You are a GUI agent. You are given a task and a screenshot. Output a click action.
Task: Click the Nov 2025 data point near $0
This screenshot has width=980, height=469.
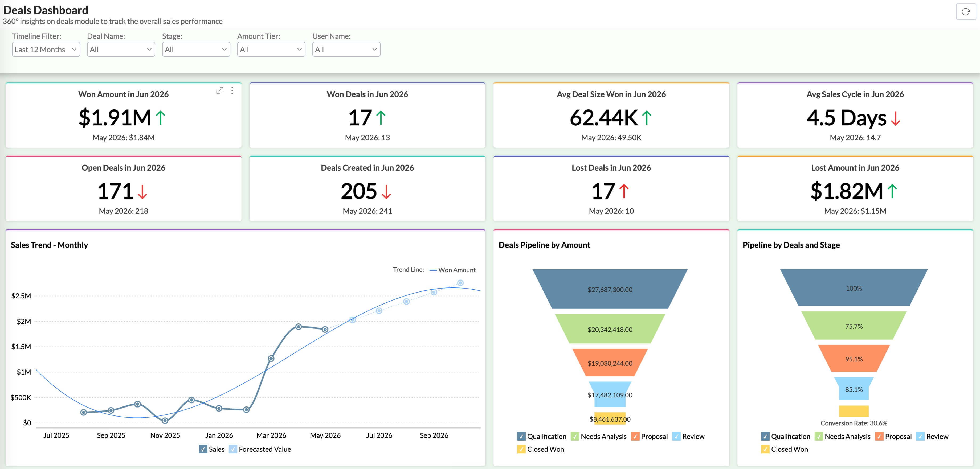165,421
